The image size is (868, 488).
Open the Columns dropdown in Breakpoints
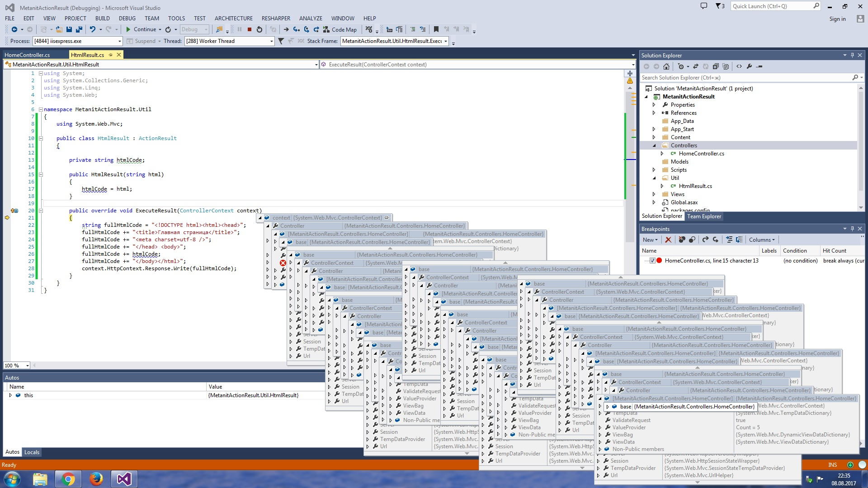pos(762,240)
